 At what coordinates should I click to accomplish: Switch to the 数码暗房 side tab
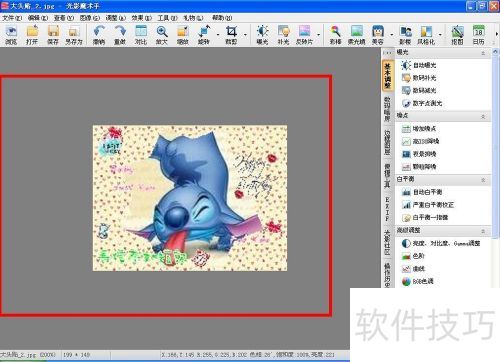click(x=387, y=109)
